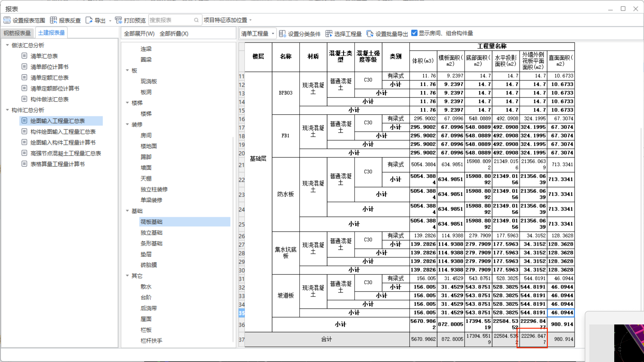Click 全部折叠(X) button
This screenshot has height=362, width=644.
coord(174,34)
